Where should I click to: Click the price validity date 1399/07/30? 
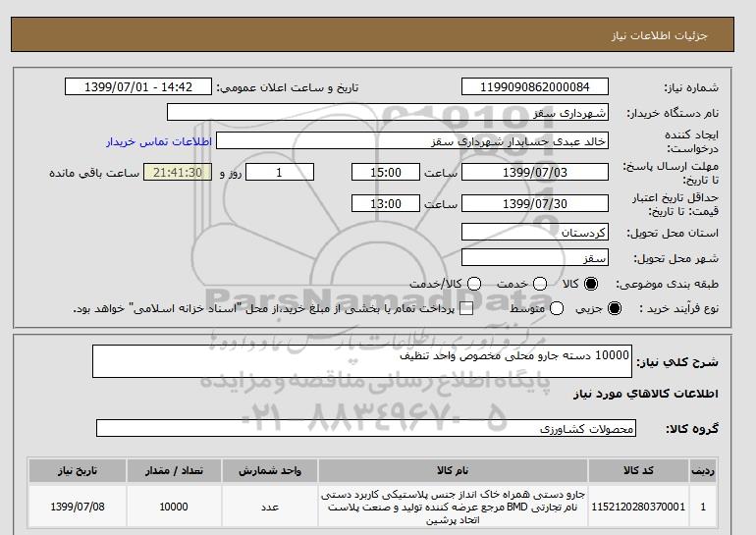(x=535, y=203)
